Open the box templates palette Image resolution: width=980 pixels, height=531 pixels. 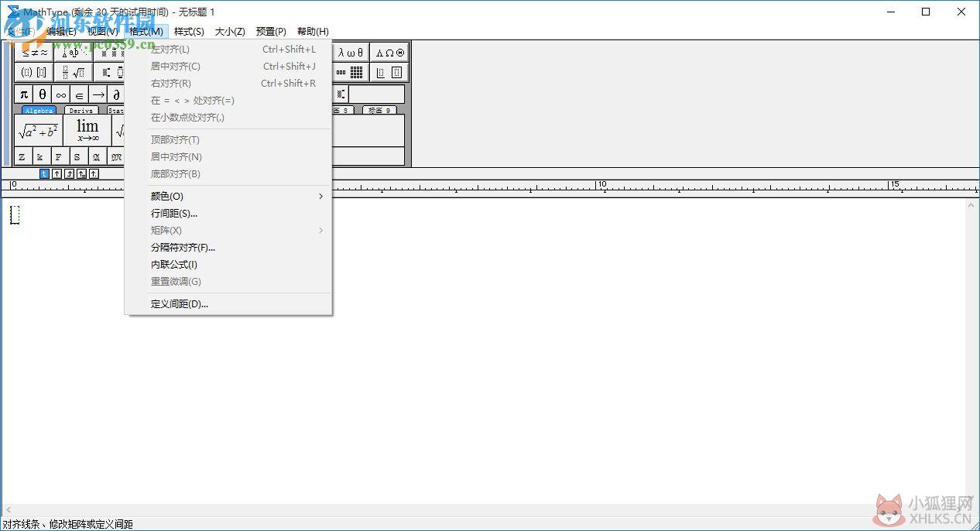coord(389,72)
